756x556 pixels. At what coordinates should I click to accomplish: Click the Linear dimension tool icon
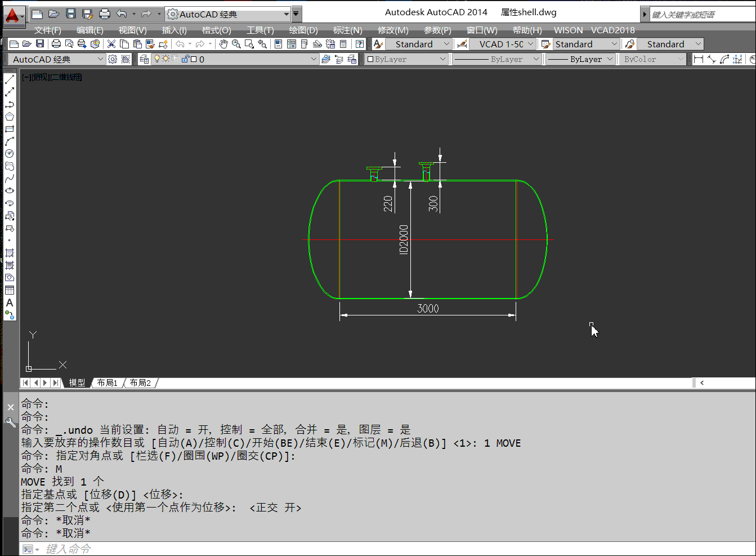pos(699,59)
